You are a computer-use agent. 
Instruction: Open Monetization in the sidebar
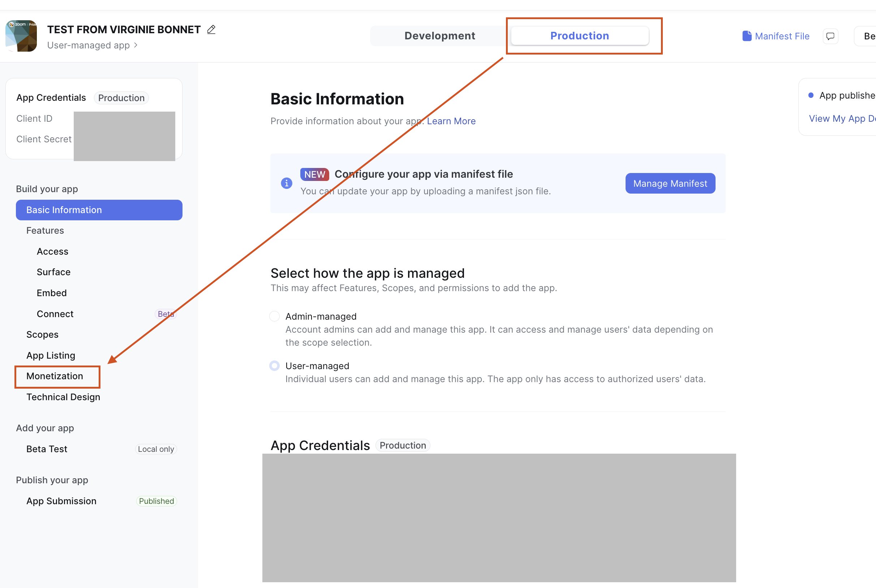point(55,376)
